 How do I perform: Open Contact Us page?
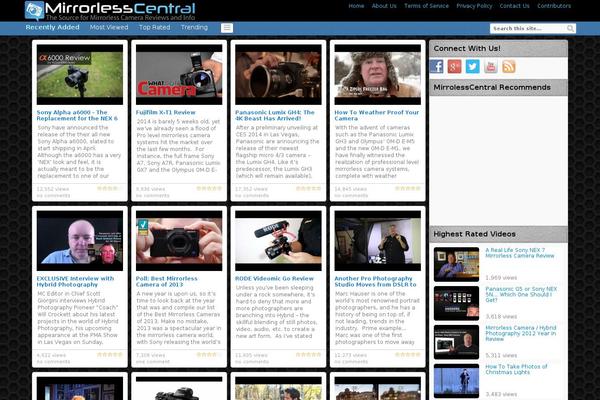514,6
